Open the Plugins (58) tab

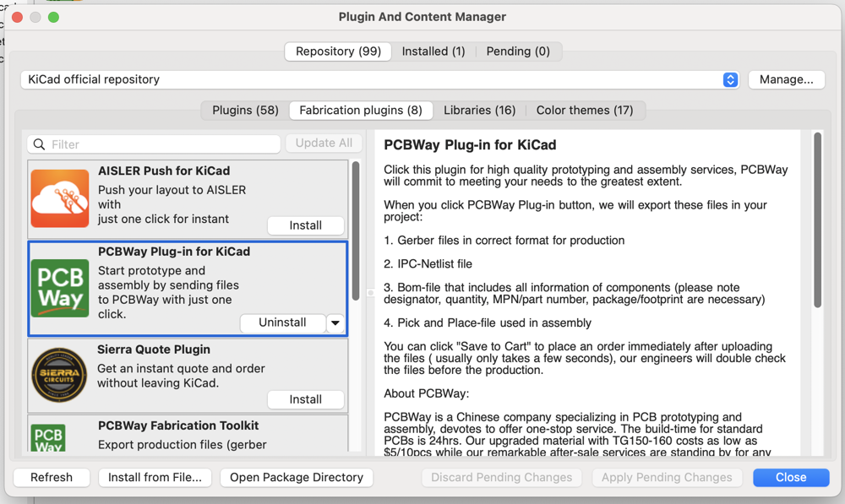(245, 111)
